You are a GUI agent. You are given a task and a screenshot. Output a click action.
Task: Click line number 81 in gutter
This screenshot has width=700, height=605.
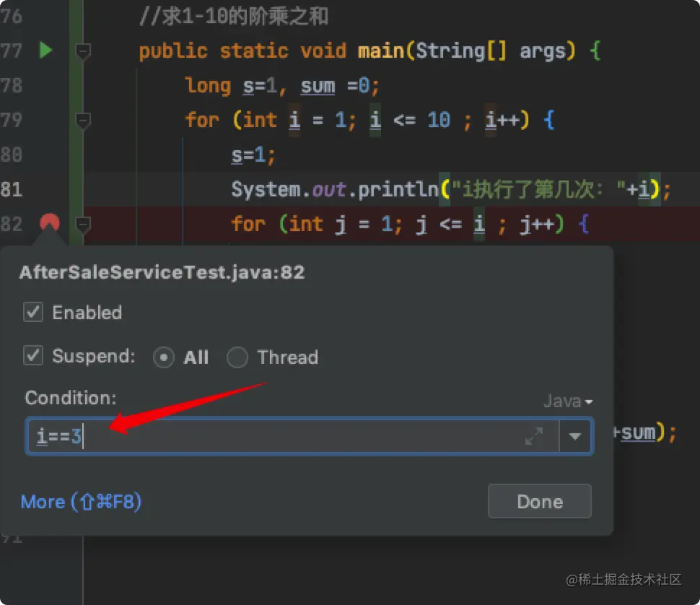[12, 189]
